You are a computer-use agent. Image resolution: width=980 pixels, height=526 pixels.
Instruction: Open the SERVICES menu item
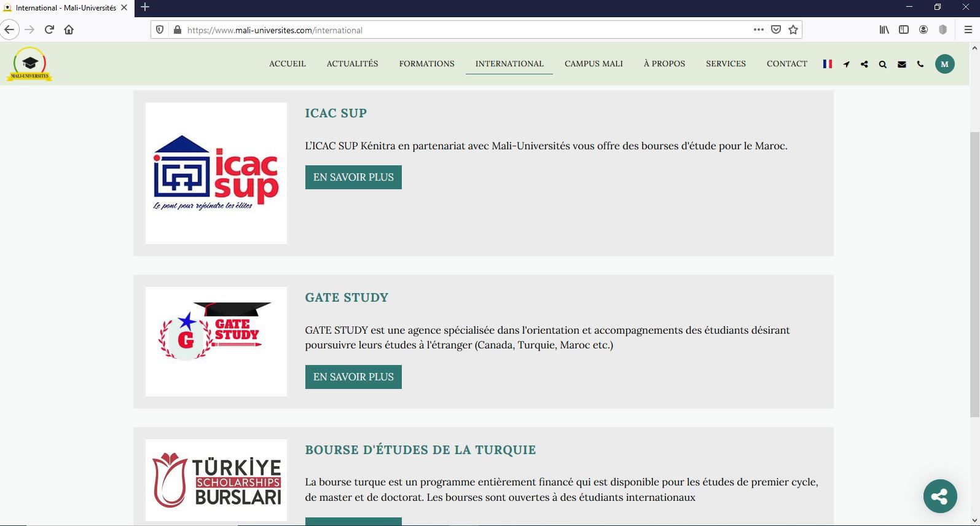pos(726,64)
